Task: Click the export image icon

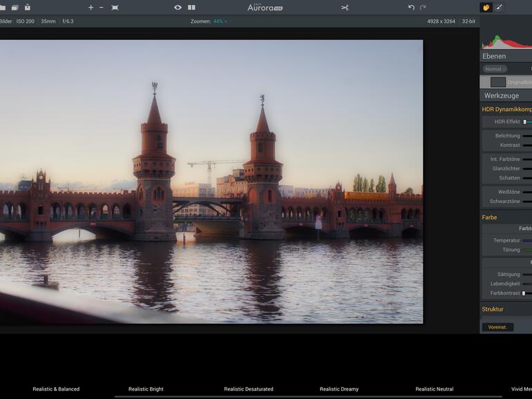Action: point(27,8)
